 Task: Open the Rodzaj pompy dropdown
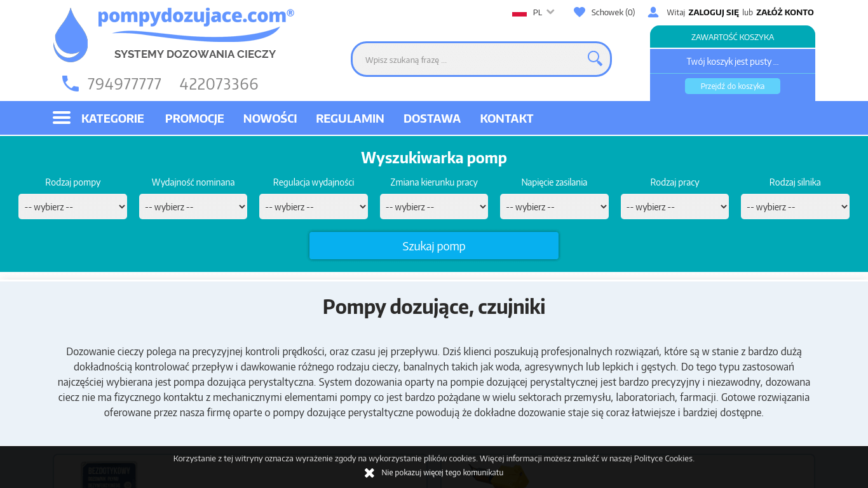click(72, 206)
